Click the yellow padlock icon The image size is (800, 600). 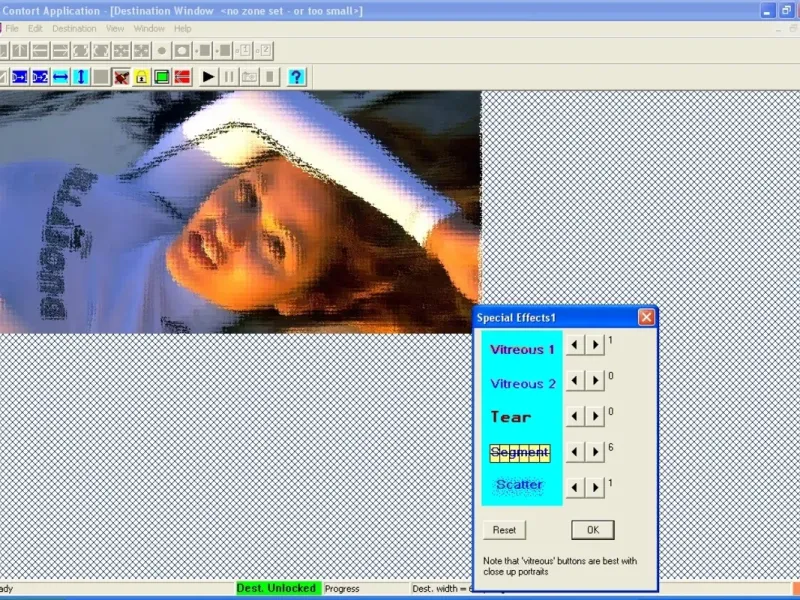click(142, 77)
